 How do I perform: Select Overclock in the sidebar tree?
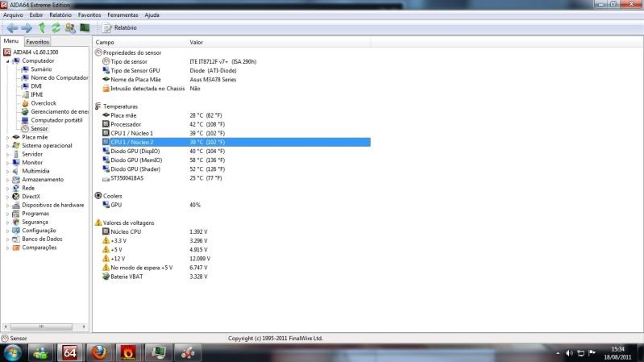pos(44,103)
